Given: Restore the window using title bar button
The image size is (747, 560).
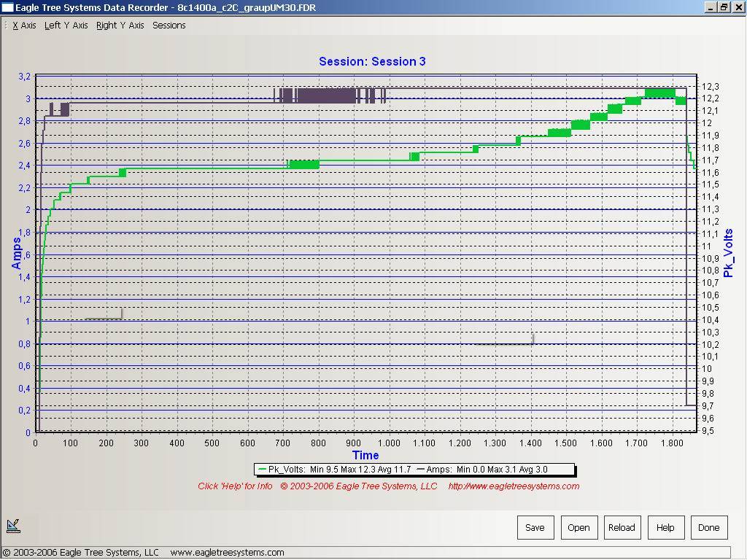Looking at the screenshot, I should (x=724, y=7).
